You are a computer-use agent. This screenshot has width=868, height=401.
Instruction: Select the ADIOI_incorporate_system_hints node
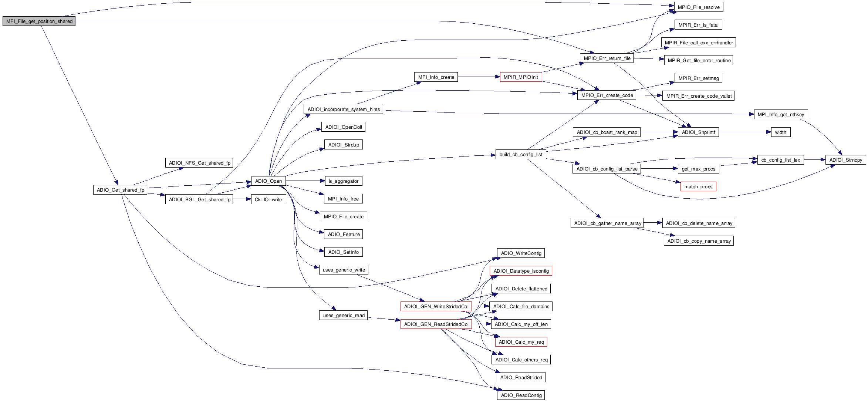coord(343,109)
